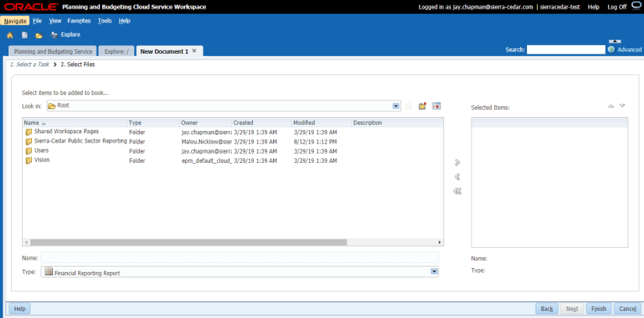This screenshot has height=318, width=644.
Task: Click the Open folder toolbar icon
Action: 38,35
